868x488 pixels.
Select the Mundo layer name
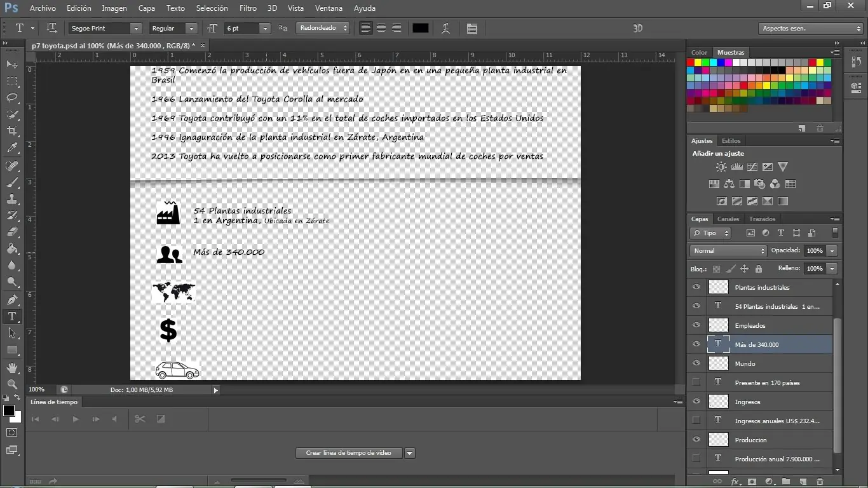point(745,363)
